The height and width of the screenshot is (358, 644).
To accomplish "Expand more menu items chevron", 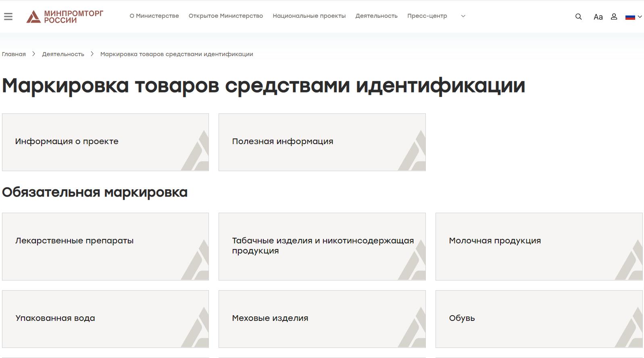I will pos(463,16).
